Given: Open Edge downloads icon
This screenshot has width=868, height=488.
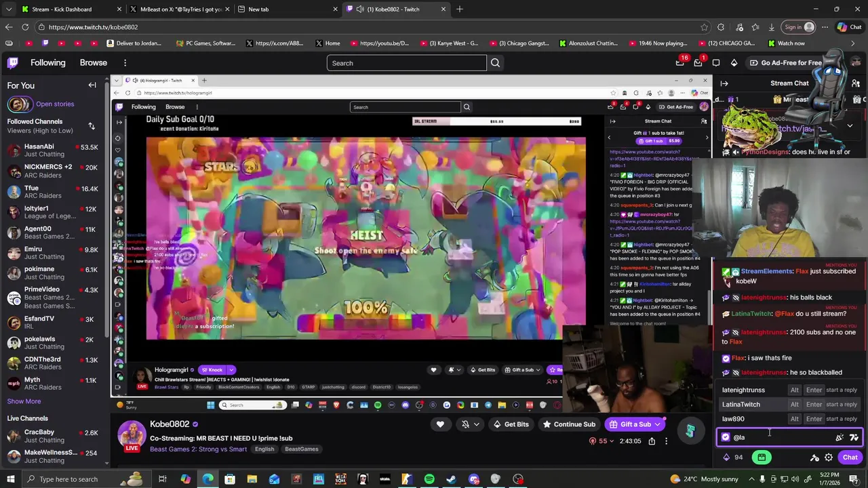Looking at the screenshot, I should click(772, 27).
